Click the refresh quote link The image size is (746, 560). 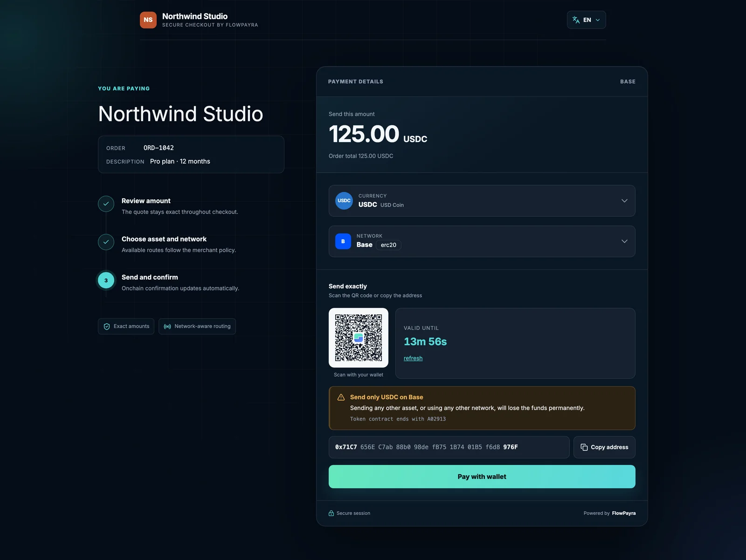(x=413, y=358)
